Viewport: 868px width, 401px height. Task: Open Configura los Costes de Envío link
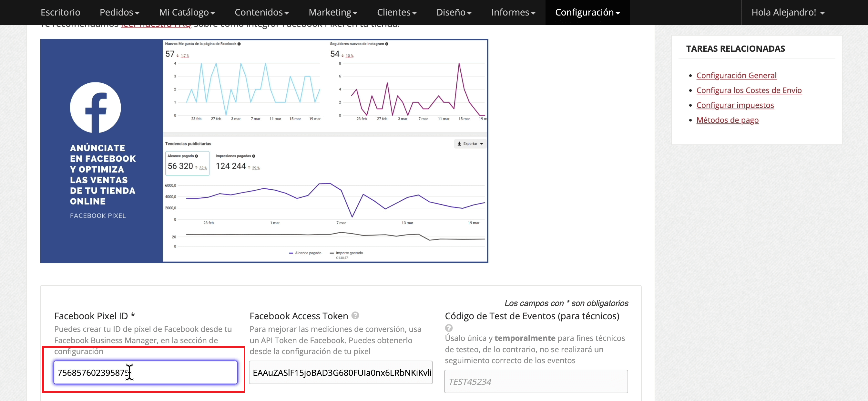coord(749,90)
